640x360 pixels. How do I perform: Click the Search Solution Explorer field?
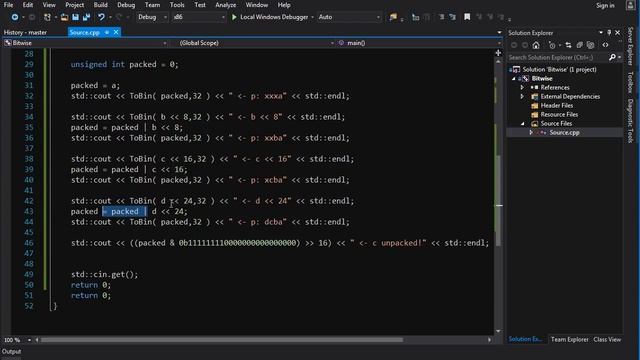coord(558,57)
